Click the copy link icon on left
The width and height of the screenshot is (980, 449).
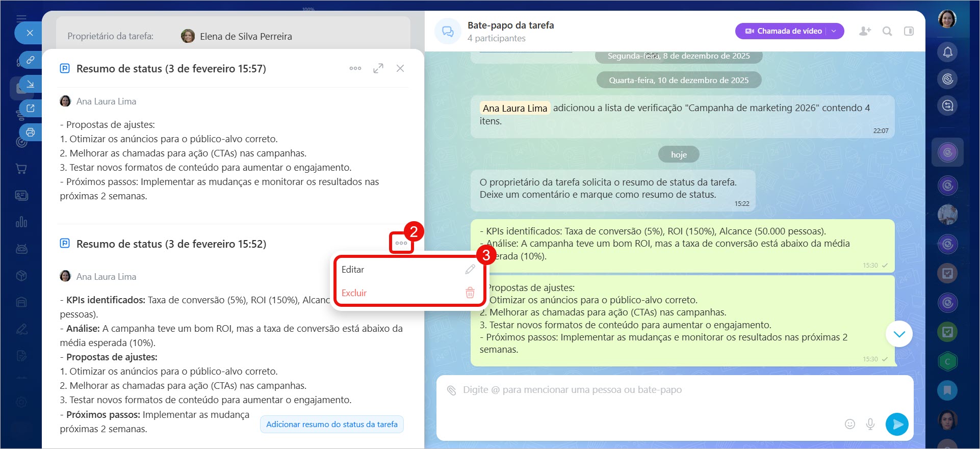coord(31,60)
